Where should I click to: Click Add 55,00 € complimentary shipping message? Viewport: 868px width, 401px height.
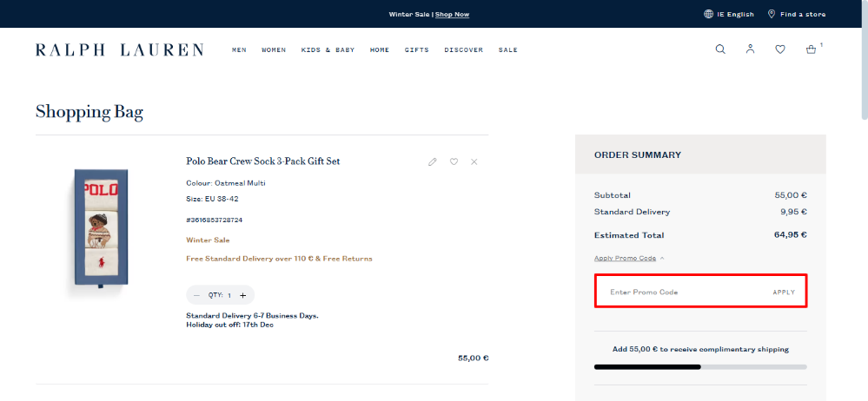tap(700, 349)
